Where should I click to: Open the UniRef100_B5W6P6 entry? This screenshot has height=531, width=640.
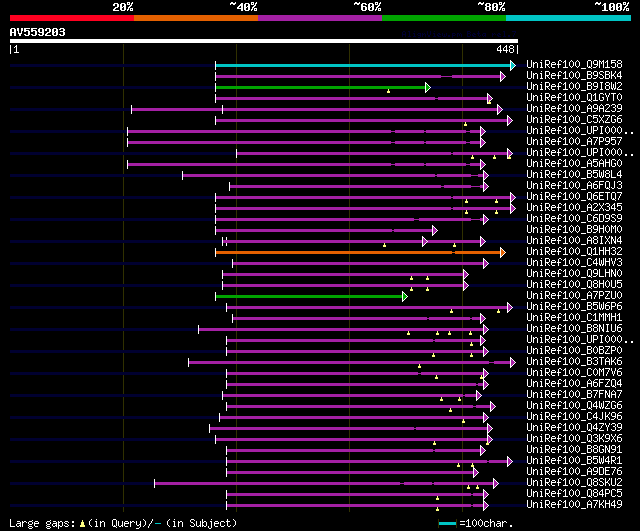click(x=574, y=307)
